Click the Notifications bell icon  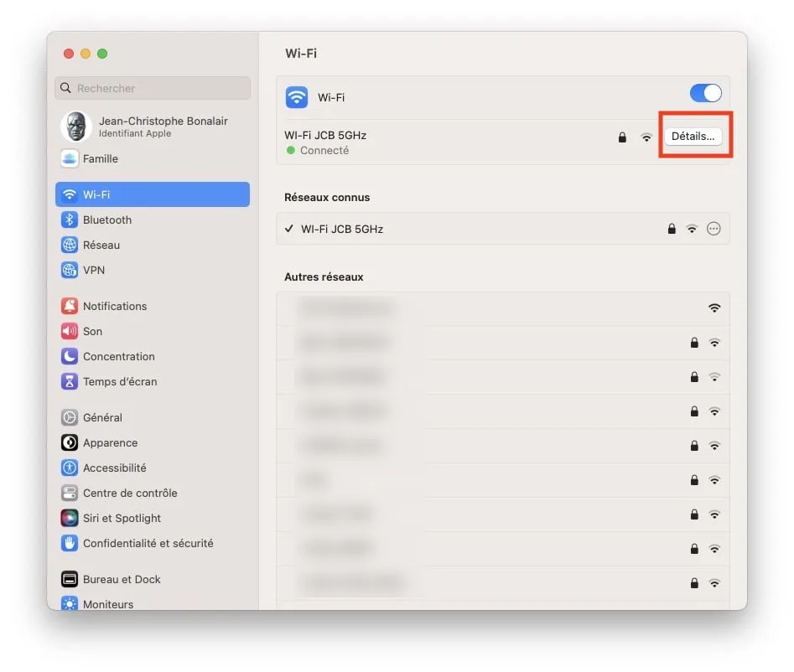[70, 306]
